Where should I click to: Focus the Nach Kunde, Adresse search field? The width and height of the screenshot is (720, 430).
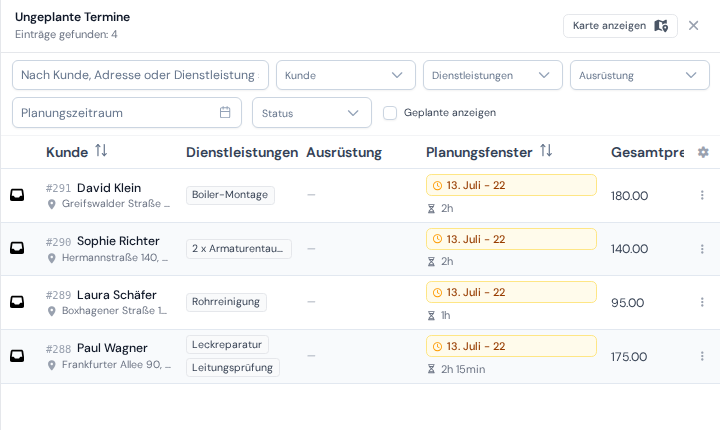click(x=141, y=75)
